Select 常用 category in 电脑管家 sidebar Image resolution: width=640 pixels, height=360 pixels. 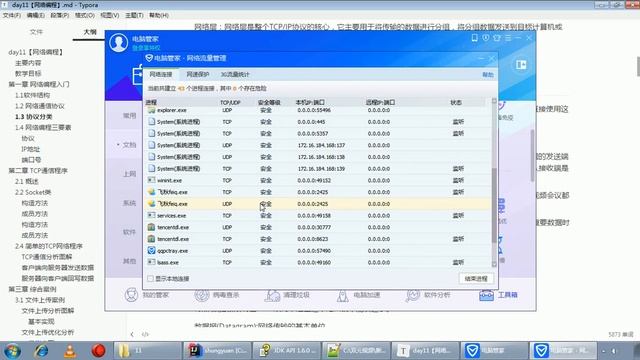129,116
